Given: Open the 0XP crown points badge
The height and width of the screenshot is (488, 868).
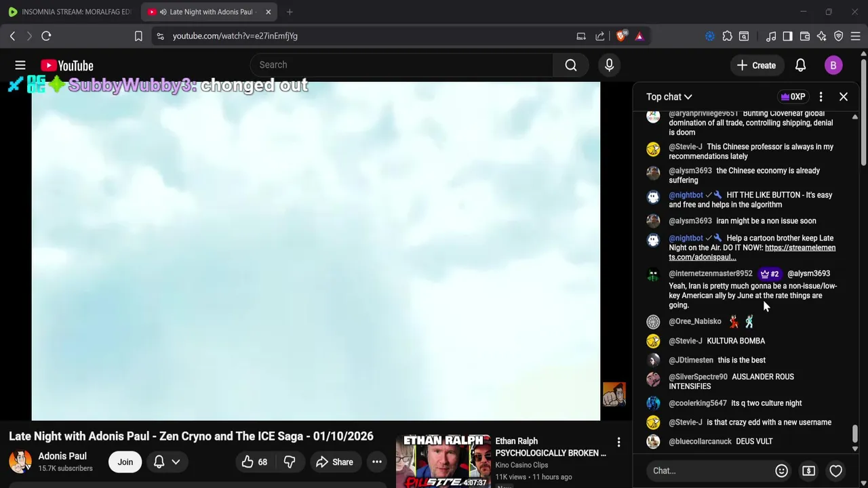Looking at the screenshot, I should click(x=793, y=97).
